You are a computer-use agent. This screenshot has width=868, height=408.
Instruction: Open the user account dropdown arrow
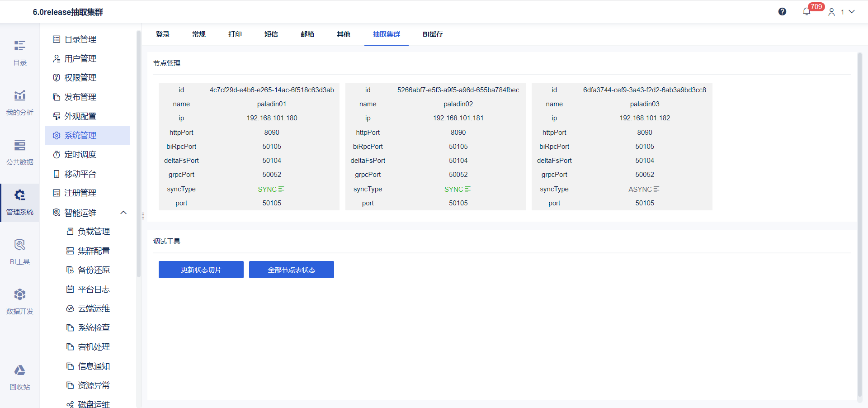pyautogui.click(x=852, y=12)
